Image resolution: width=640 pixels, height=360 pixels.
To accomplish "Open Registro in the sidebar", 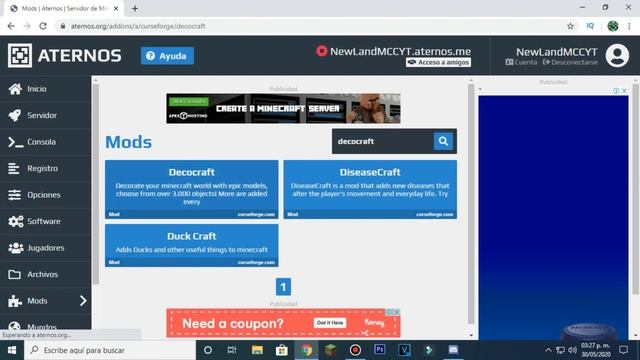I will point(46,168).
